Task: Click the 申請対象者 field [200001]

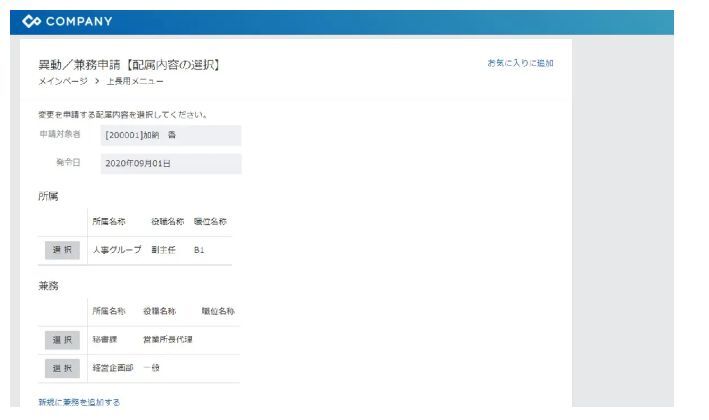Action: [171, 135]
